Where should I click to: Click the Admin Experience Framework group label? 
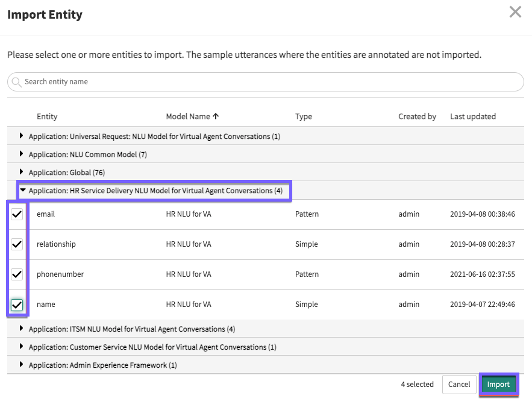pos(103,365)
